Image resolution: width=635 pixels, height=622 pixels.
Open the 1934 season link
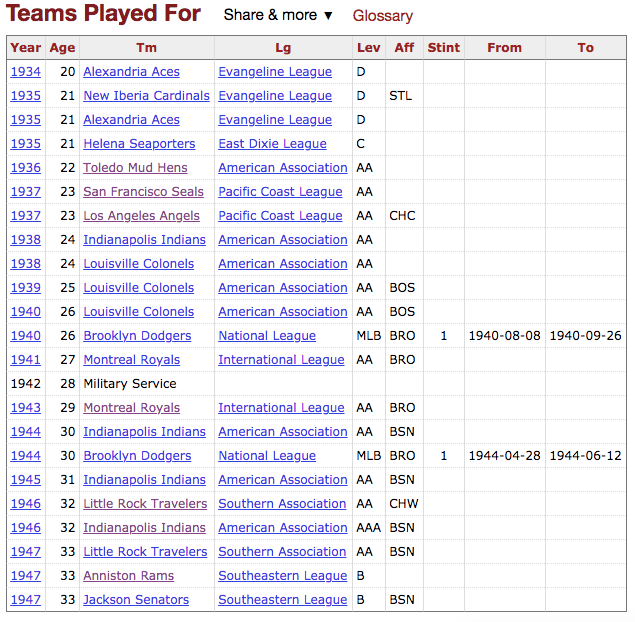click(x=26, y=72)
